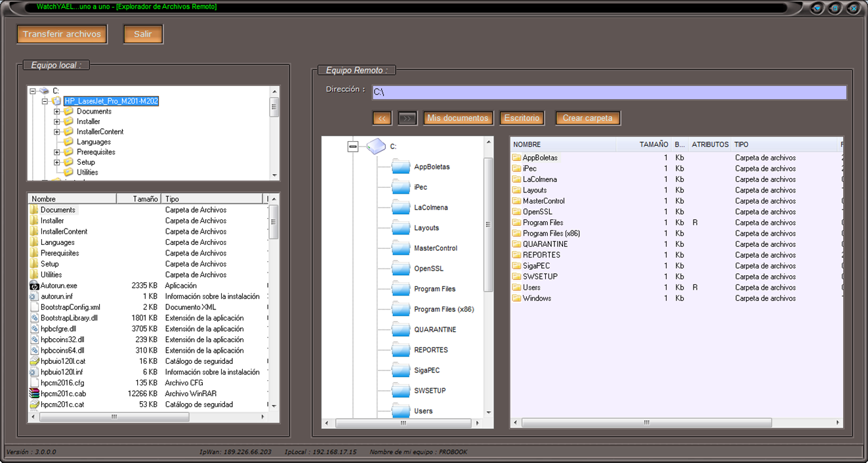Click the Dirección address field
The height and width of the screenshot is (463, 868).
(609, 93)
